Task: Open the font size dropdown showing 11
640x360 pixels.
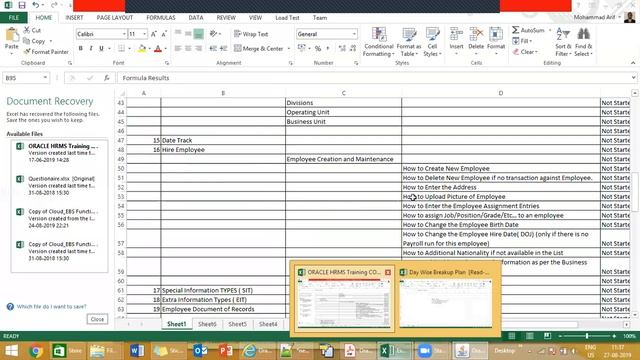Action: (144, 34)
